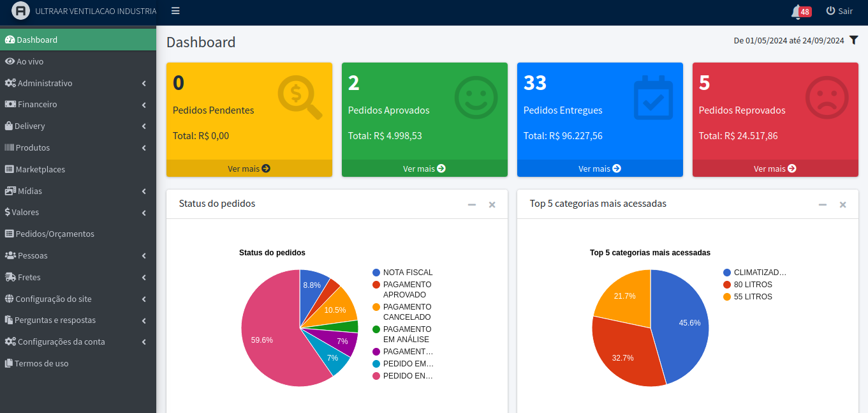Screen dimensions: 868x413
Task: Open the Ao vivo sidebar item
Action: [x=30, y=61]
